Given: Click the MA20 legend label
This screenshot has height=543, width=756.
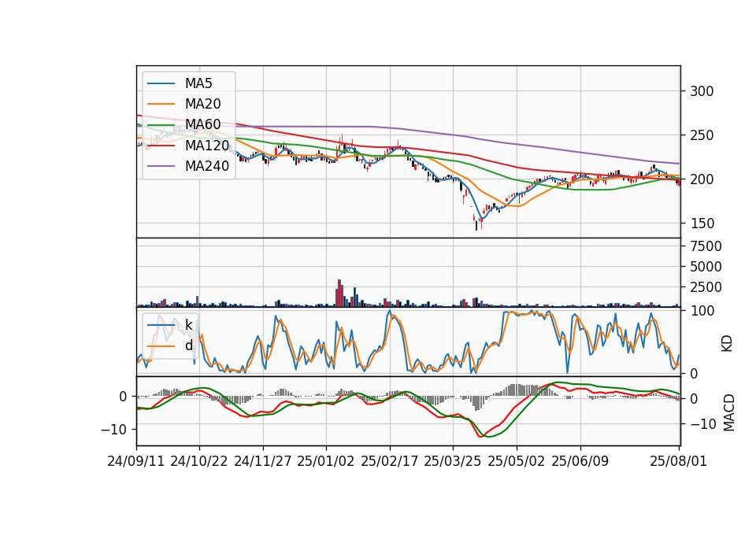Looking at the screenshot, I should (x=202, y=104).
